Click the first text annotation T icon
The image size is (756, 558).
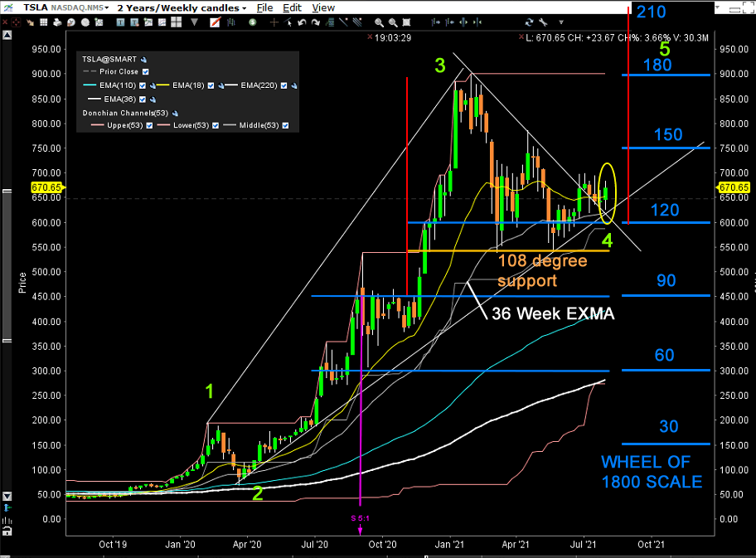[120, 22]
